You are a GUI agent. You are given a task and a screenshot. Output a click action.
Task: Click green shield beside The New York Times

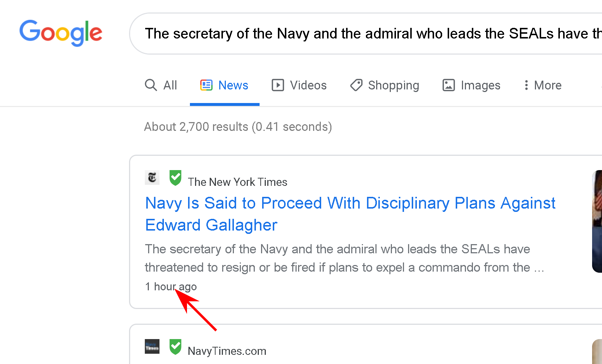(x=175, y=178)
